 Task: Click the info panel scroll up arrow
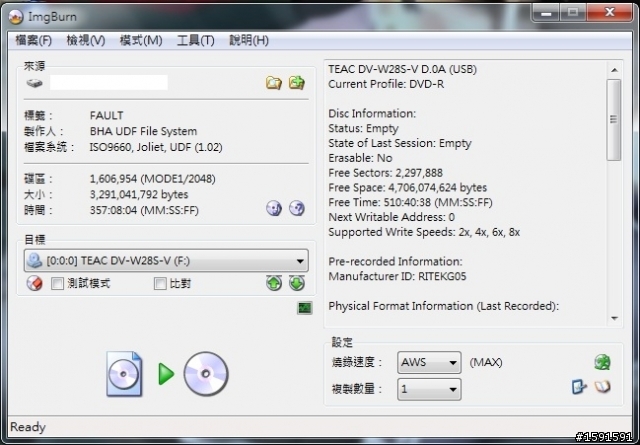click(x=614, y=70)
